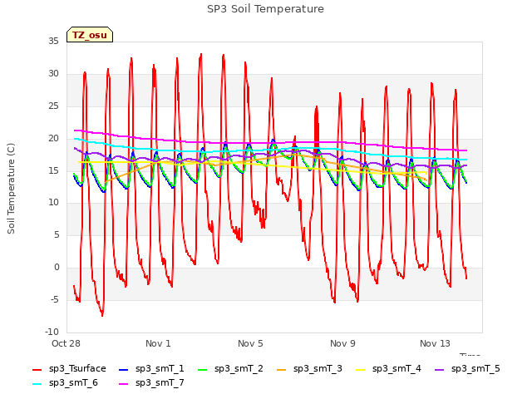532x399 pixels.
Task: Click the 0 y-axis tick label
Action: 57,268
